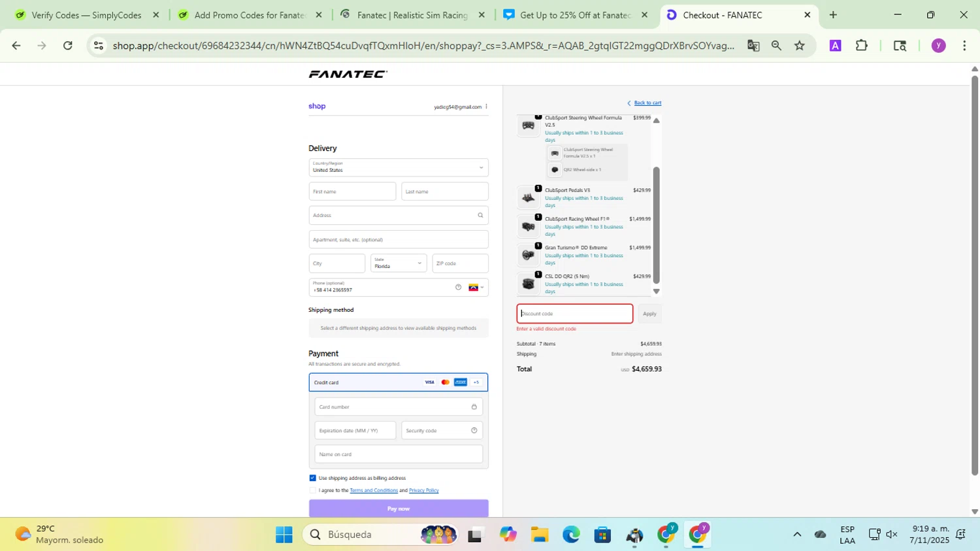Switch to Fanatec Realistic Sim Racing tab

click(412, 15)
